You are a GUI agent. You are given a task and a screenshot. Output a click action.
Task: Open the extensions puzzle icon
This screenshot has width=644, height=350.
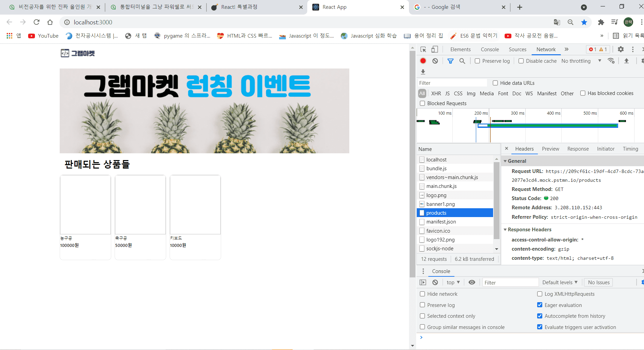click(601, 22)
